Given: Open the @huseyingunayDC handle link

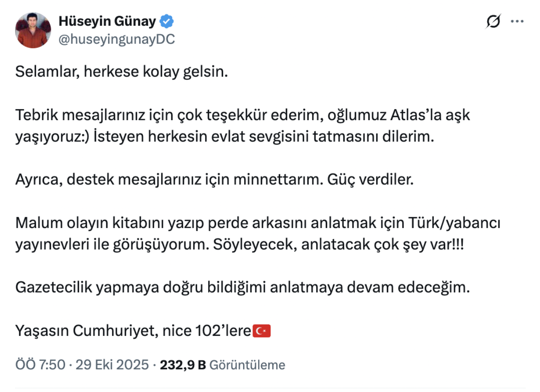Looking at the screenshot, I should click(x=116, y=39).
